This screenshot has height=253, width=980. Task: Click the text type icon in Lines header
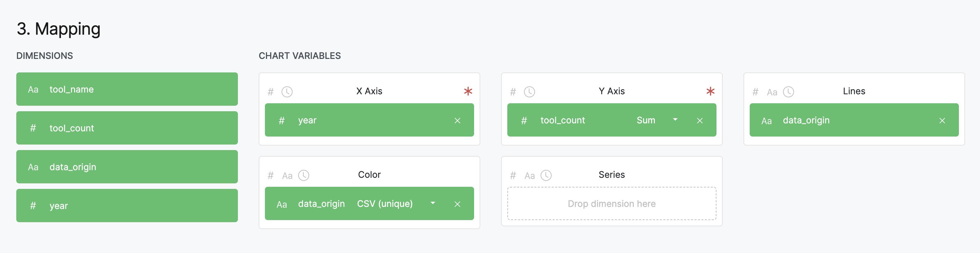coord(772,92)
